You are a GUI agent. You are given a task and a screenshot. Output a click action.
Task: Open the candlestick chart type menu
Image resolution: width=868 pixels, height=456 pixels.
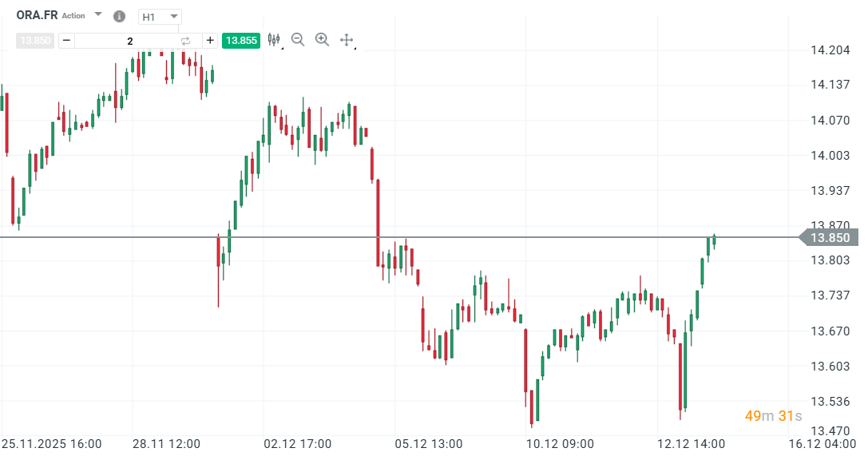(275, 40)
